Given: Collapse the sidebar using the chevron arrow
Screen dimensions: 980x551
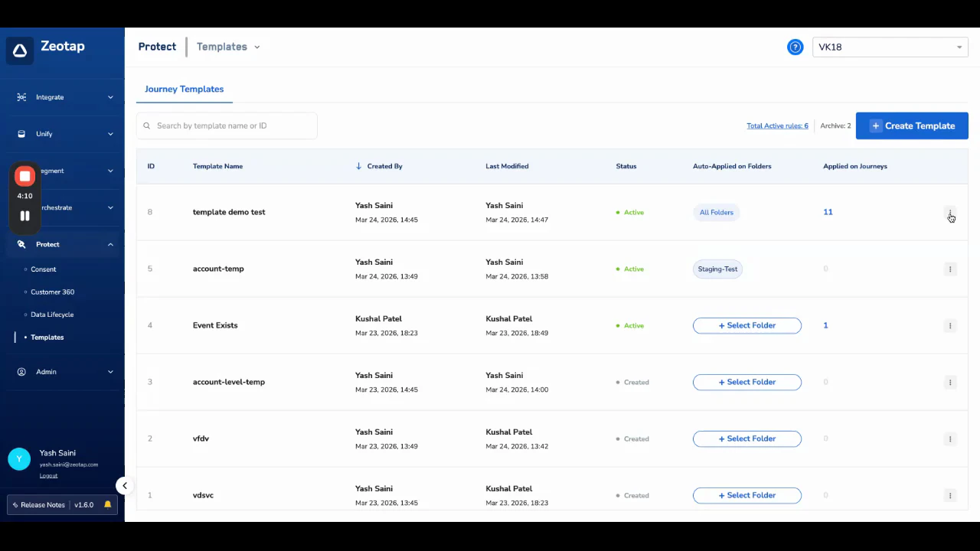Looking at the screenshot, I should [x=124, y=485].
